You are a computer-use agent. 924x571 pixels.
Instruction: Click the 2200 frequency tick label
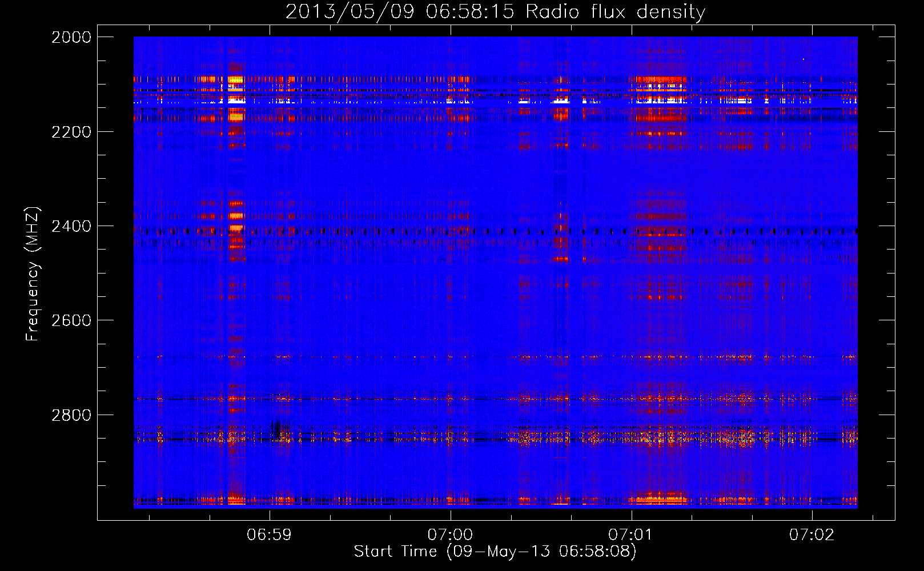71,132
